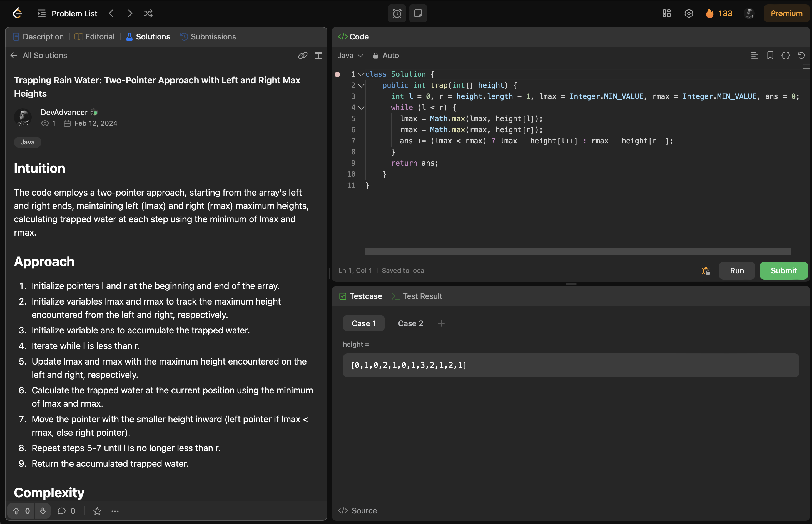Reset code to default icon
The height and width of the screenshot is (524, 812).
[x=801, y=55]
